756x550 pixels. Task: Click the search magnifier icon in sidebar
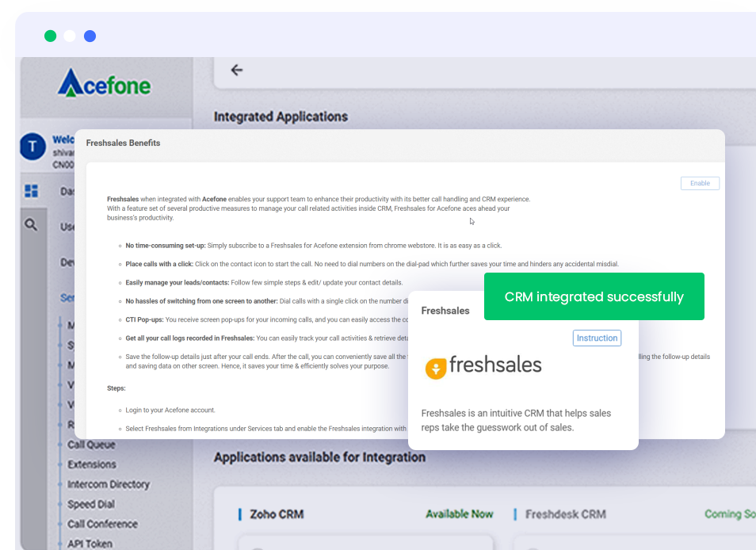(31, 224)
